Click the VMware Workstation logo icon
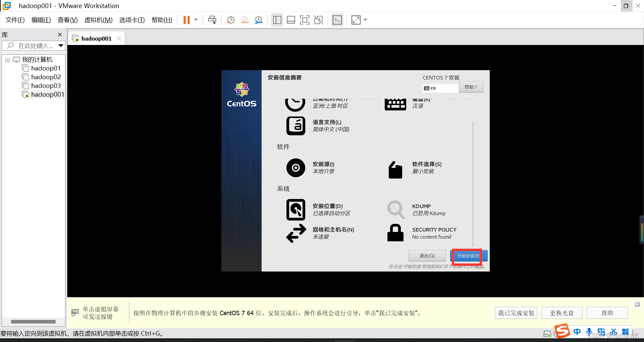The height and width of the screenshot is (342, 644). [7, 6]
